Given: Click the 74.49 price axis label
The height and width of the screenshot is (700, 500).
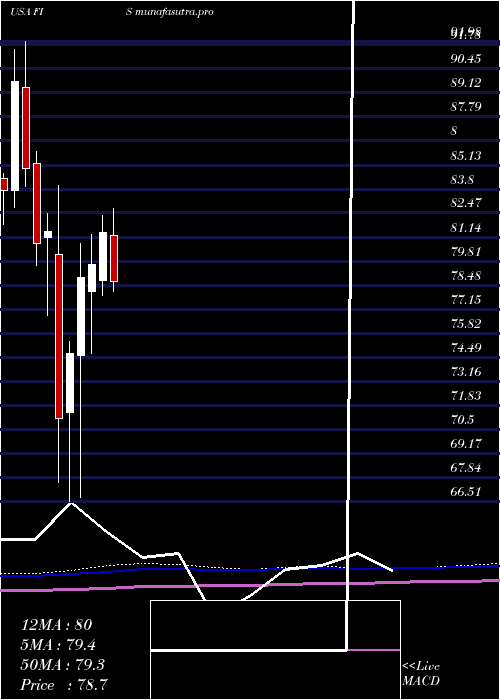Looking at the screenshot, I should pyautogui.click(x=466, y=347).
